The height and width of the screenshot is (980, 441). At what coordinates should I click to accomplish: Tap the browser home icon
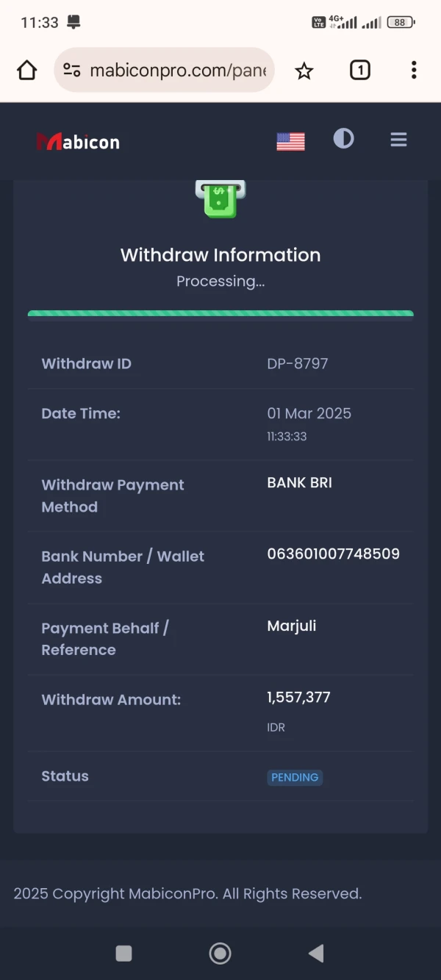pyautogui.click(x=27, y=71)
